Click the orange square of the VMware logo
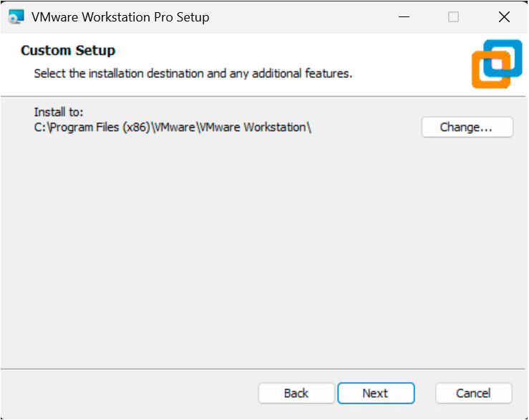The image size is (529, 420). coord(482,77)
